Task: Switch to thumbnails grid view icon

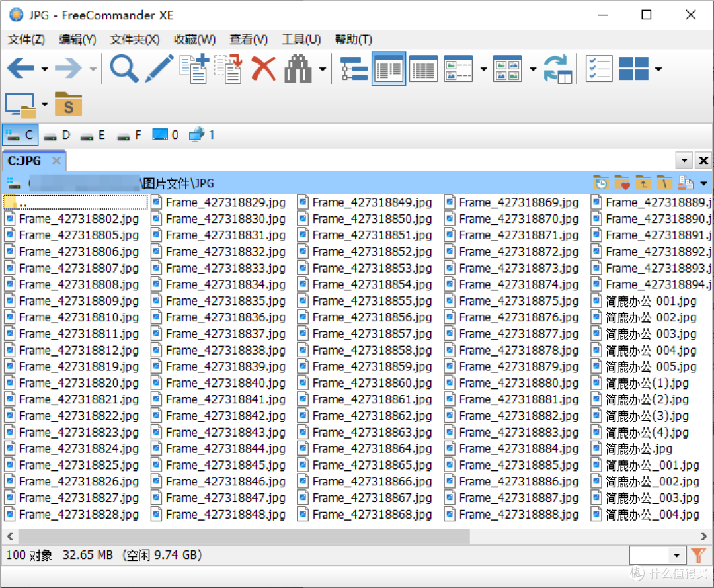Action: point(507,69)
